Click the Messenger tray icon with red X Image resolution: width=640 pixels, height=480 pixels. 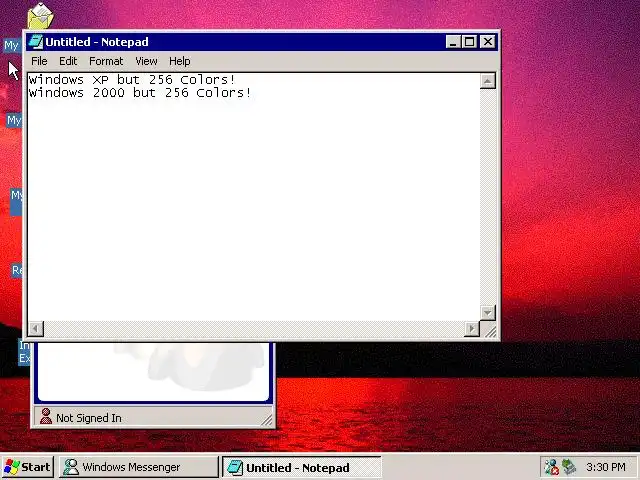[x=551, y=467]
